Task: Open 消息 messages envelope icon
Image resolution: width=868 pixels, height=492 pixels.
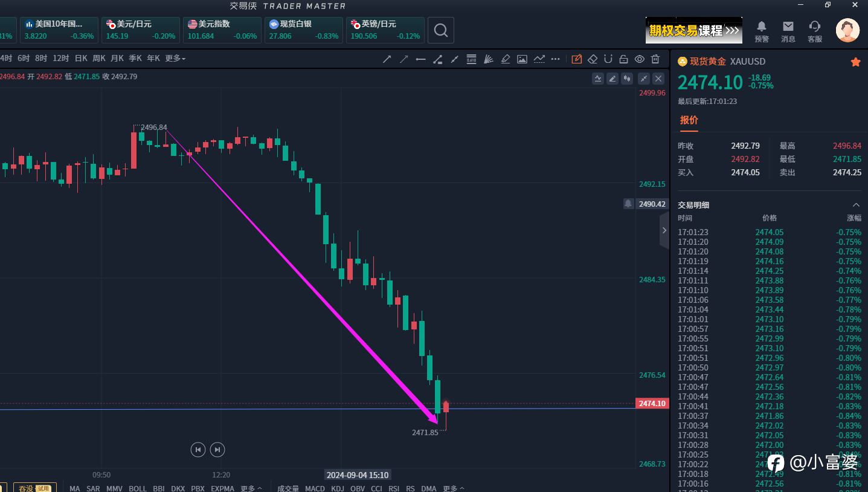Action: pyautogui.click(x=788, y=31)
